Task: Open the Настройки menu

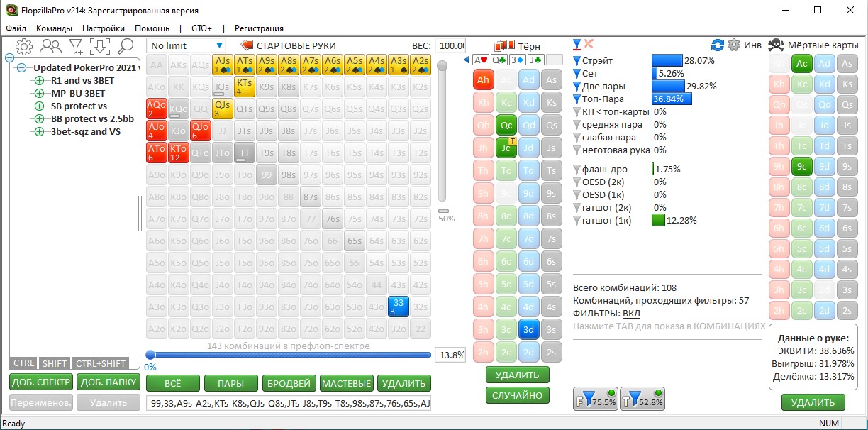Action: 104,28
